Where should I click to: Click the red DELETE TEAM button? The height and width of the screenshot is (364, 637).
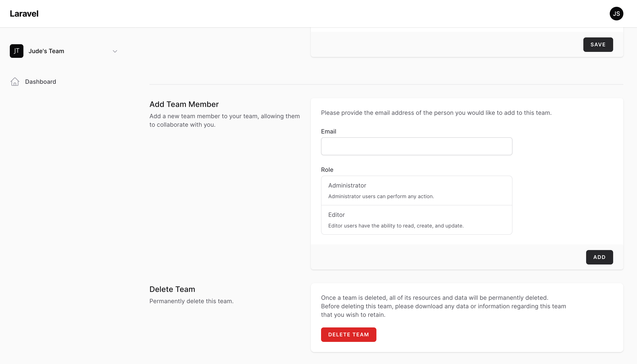(x=348, y=334)
